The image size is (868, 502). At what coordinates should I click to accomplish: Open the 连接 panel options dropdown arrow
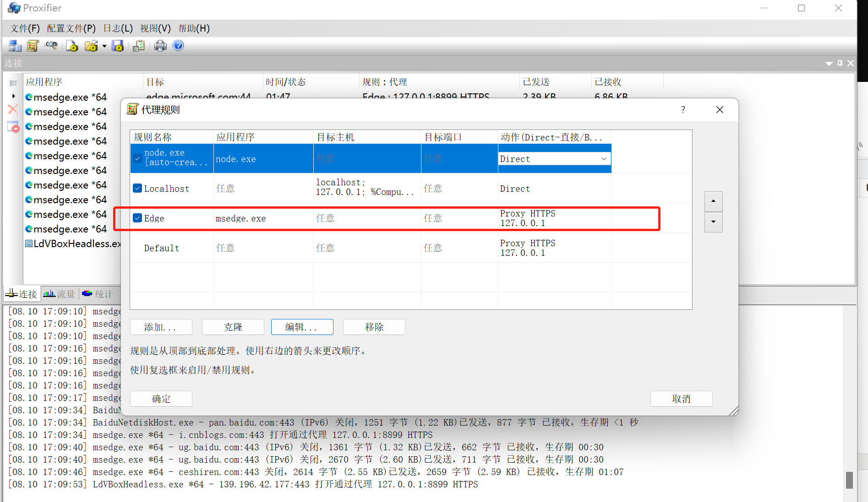[829, 64]
